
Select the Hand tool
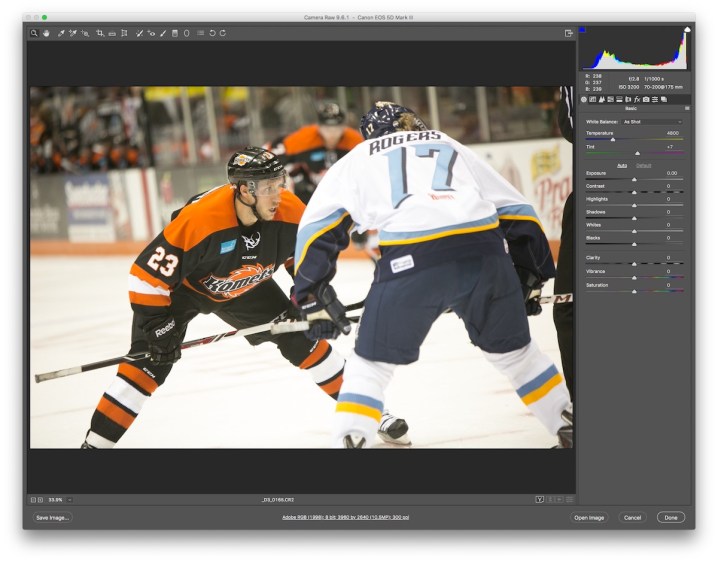pyautogui.click(x=45, y=33)
